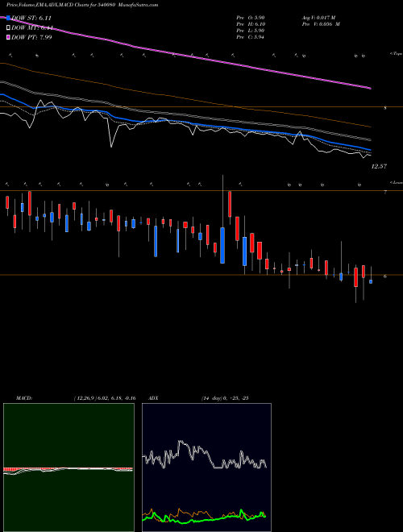Click the ADX (14 day) values text
Viewport: 403px width, 532px height.
click(x=225, y=398)
